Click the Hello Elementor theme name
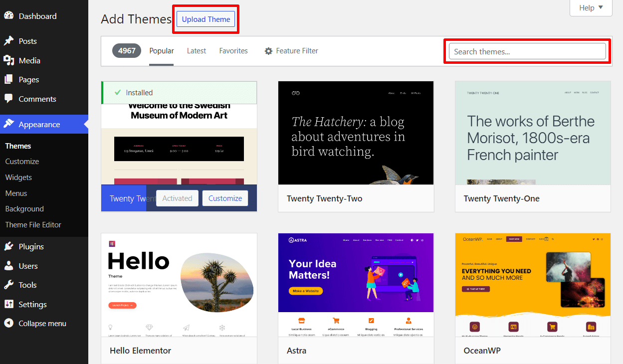Screen dimensions: 623x364 [x=140, y=351]
